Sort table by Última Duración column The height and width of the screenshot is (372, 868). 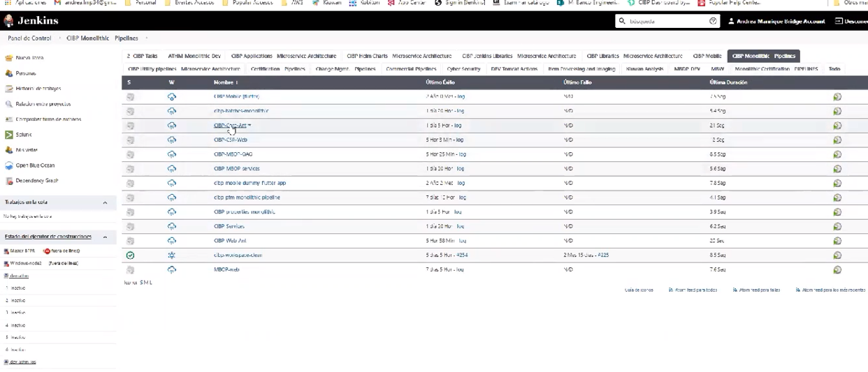(x=728, y=82)
